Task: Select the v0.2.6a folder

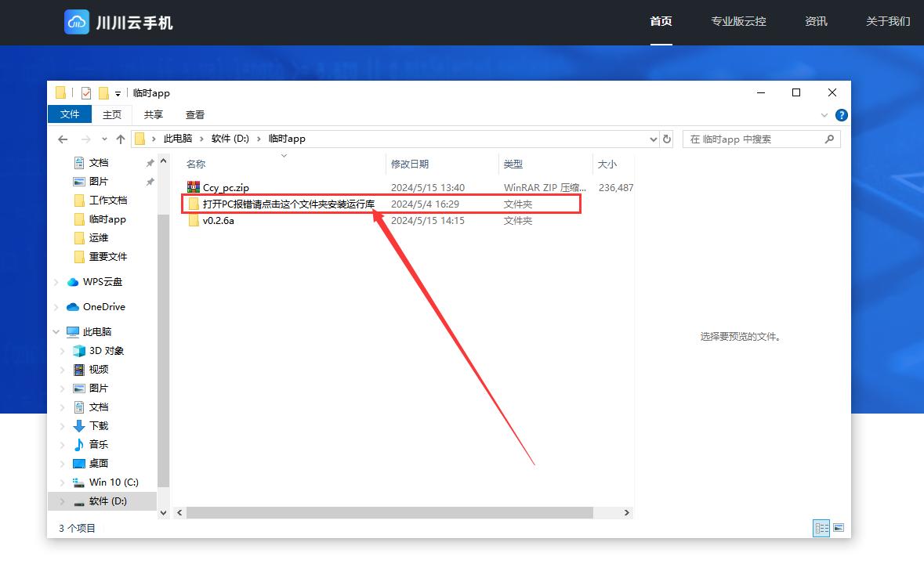Action: point(218,221)
